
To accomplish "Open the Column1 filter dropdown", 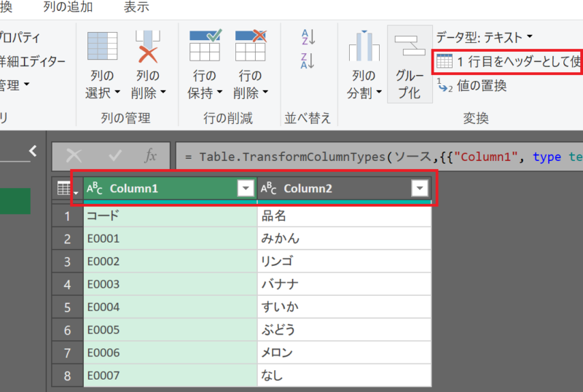I will tap(245, 189).
